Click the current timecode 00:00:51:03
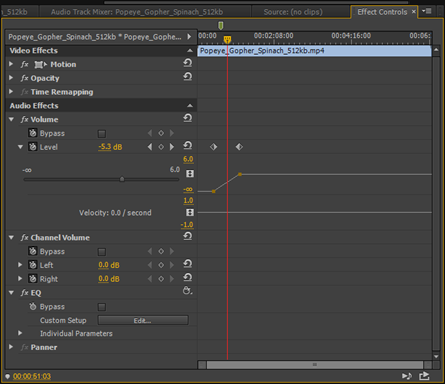This screenshot has width=445, height=384. 32,376
